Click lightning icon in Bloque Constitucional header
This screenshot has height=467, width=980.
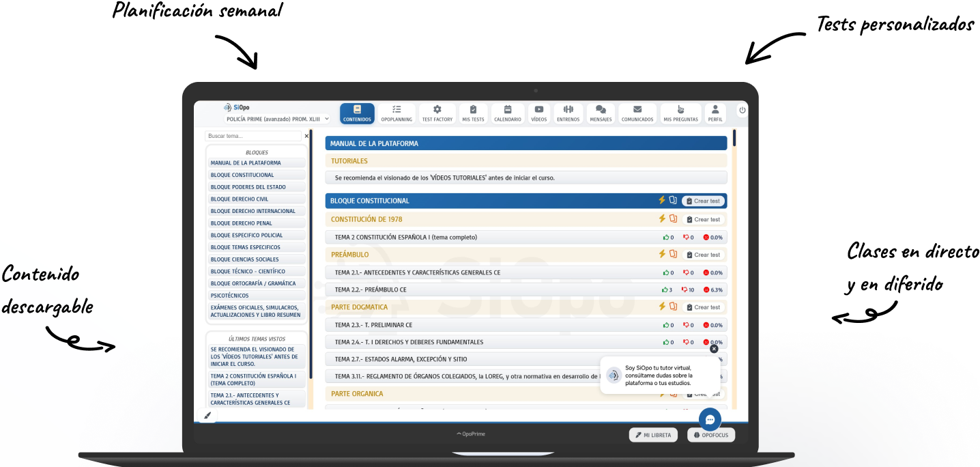(661, 201)
